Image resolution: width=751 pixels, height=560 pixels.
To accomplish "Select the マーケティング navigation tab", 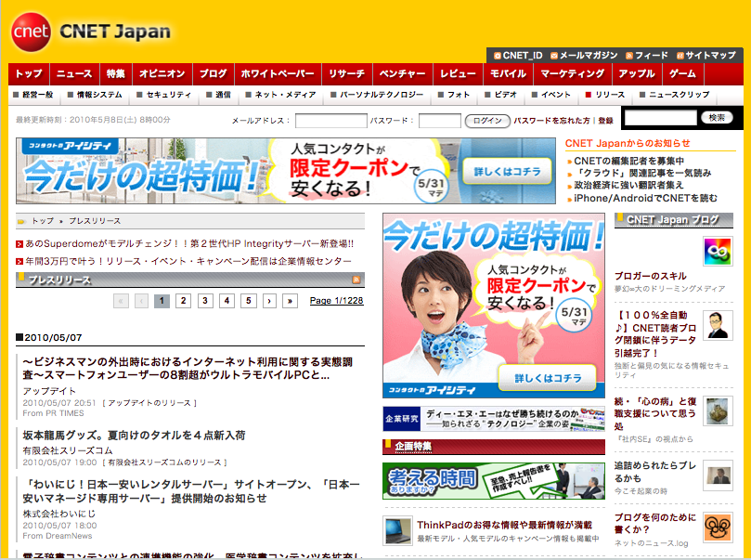I will (573, 73).
